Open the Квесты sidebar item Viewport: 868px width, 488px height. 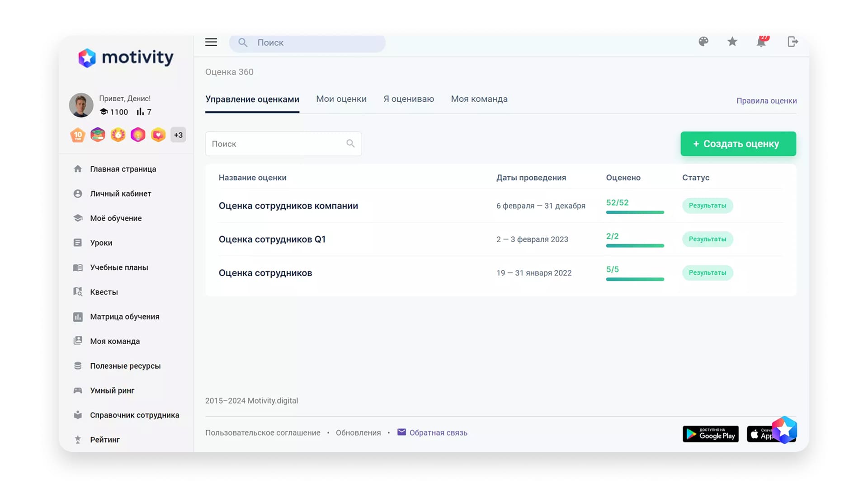click(104, 292)
